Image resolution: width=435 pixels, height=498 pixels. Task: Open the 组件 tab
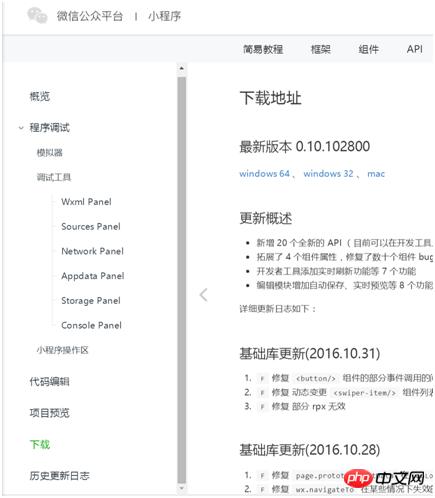click(x=368, y=49)
